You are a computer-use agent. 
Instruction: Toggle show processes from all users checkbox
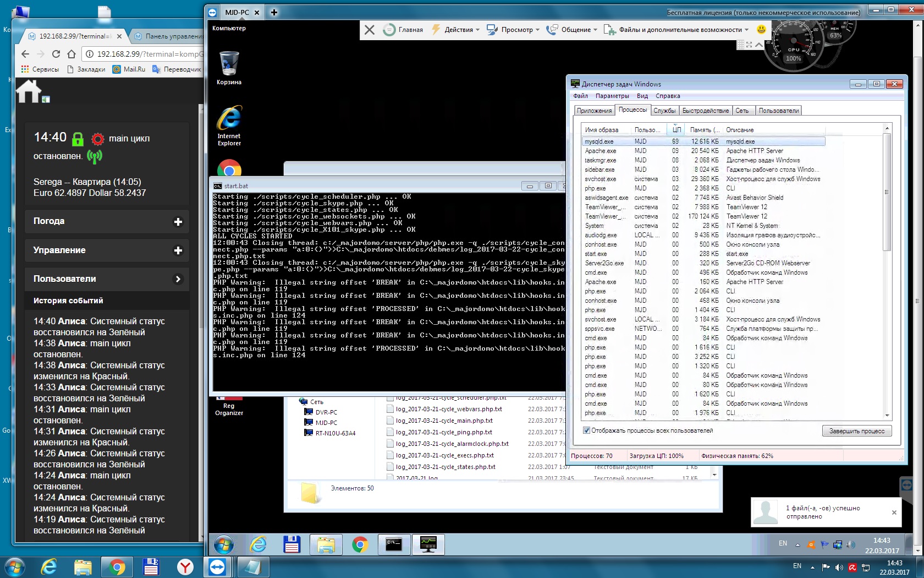point(586,430)
